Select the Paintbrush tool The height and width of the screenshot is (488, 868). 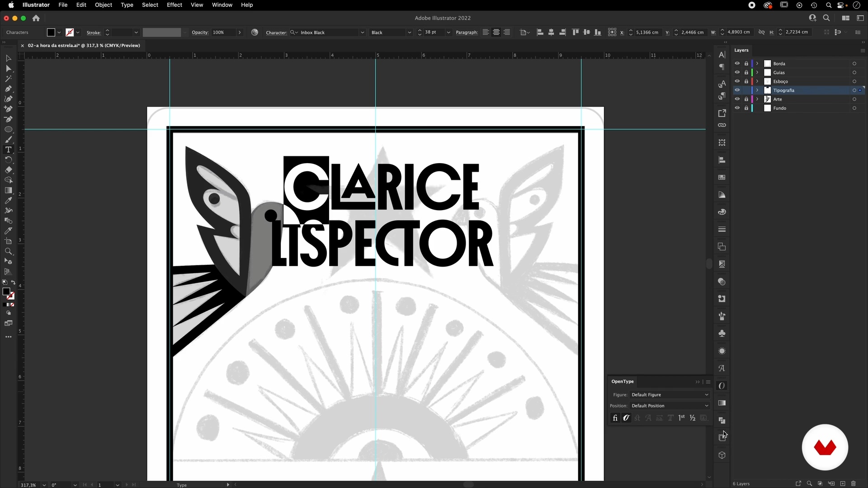pyautogui.click(x=8, y=140)
